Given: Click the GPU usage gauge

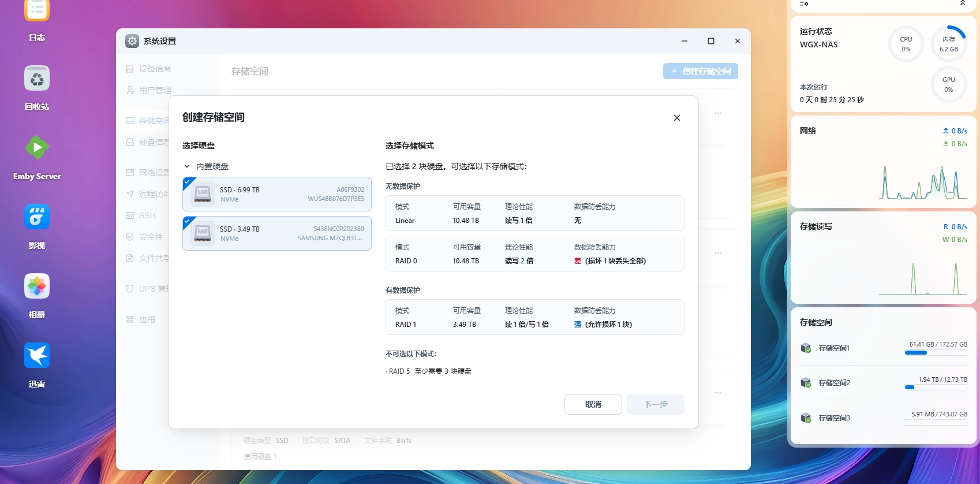Looking at the screenshot, I should click(949, 84).
